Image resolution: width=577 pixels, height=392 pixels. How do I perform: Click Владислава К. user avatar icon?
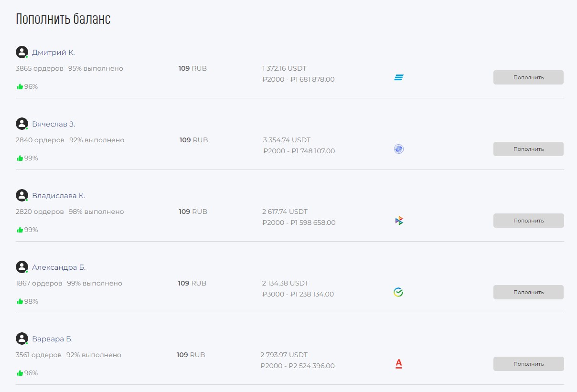(22, 195)
